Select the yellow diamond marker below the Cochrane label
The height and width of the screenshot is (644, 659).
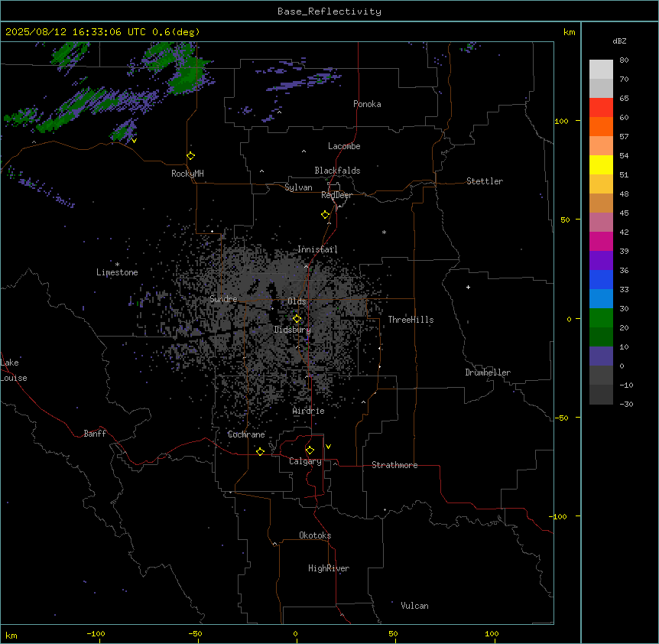(260, 452)
